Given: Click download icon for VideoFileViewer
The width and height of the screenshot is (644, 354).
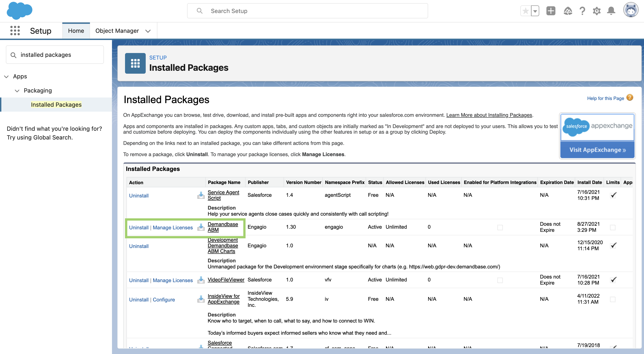Looking at the screenshot, I should pos(201,280).
